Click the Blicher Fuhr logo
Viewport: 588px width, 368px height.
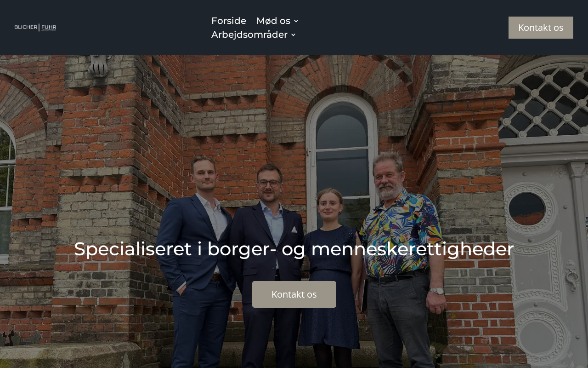click(35, 28)
